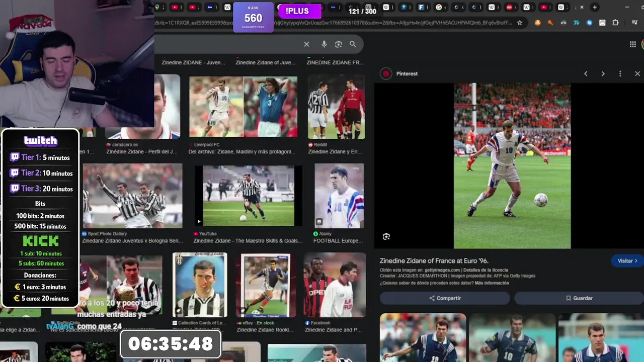Click the Más información link
644x362 pixels.
tap(492, 283)
